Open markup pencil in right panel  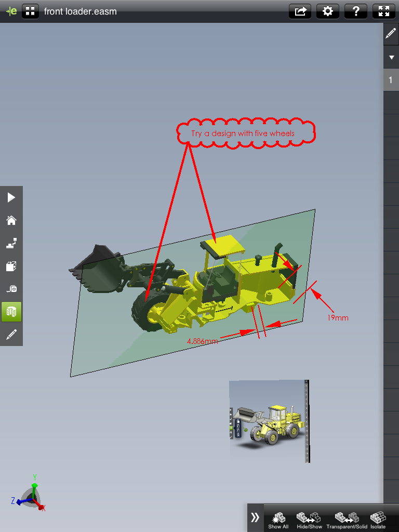(391, 34)
